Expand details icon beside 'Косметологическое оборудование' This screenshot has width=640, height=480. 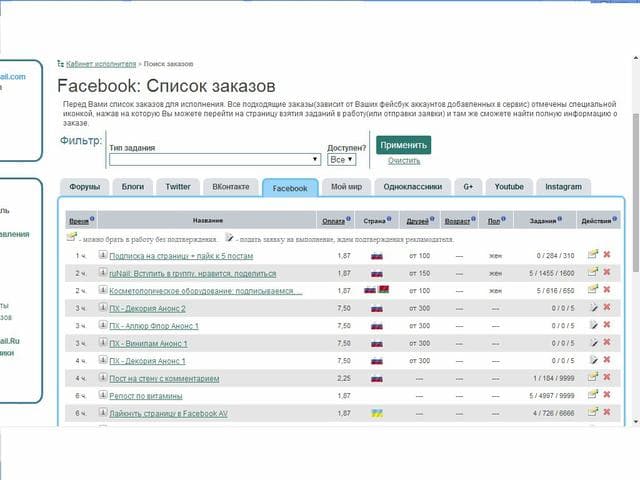(x=103, y=290)
